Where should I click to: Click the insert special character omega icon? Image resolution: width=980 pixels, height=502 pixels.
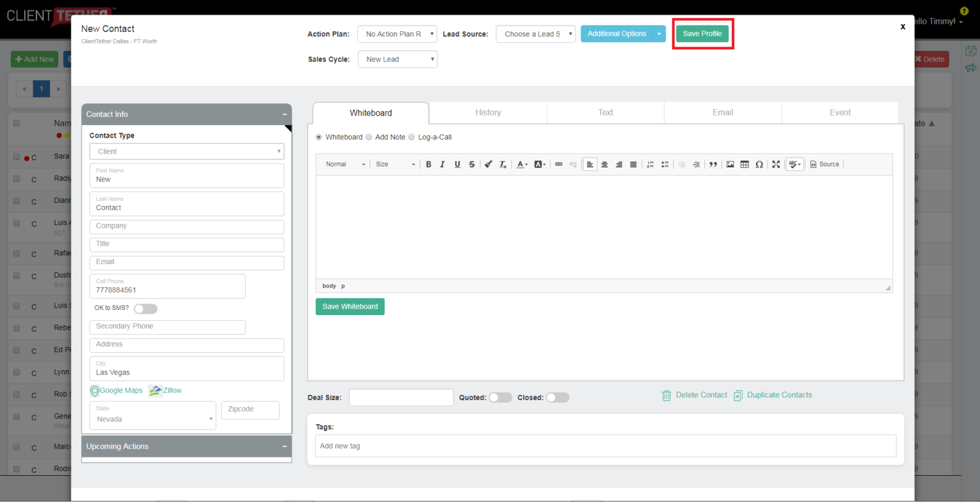coord(759,165)
